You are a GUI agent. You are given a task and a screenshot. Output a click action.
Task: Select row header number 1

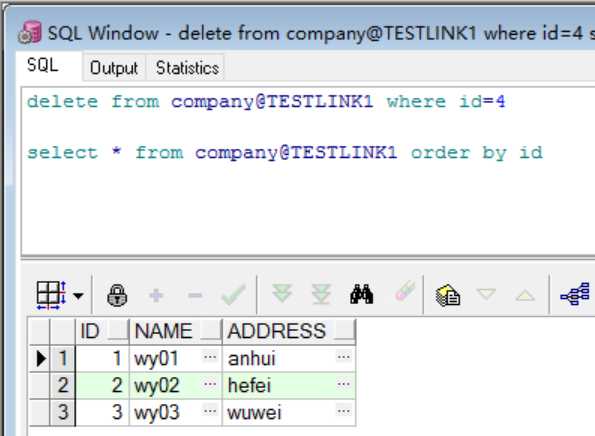[x=63, y=359]
